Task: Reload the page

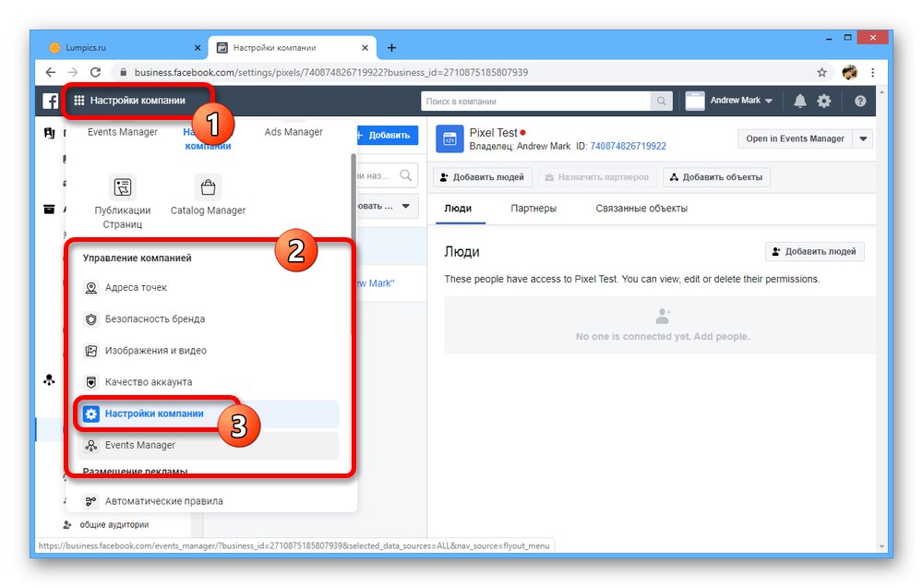Action: click(95, 72)
